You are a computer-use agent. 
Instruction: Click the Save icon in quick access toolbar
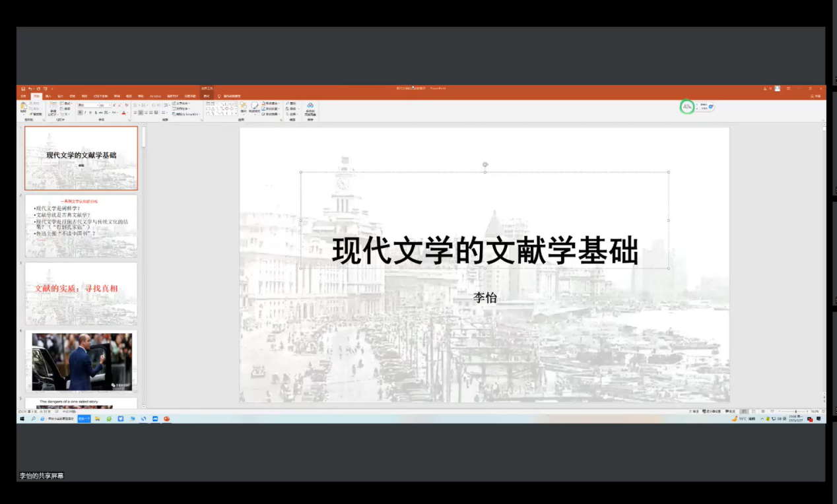click(23, 88)
